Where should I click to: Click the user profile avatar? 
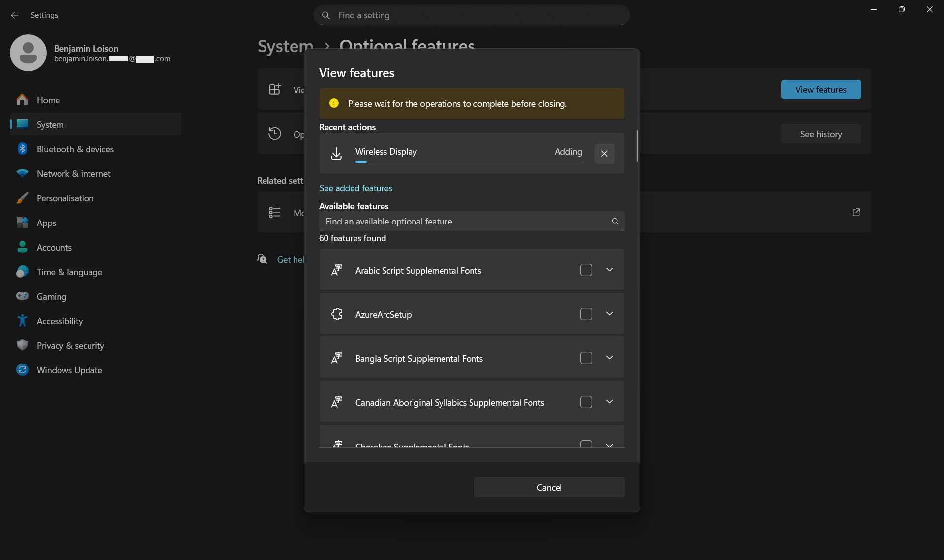28,53
